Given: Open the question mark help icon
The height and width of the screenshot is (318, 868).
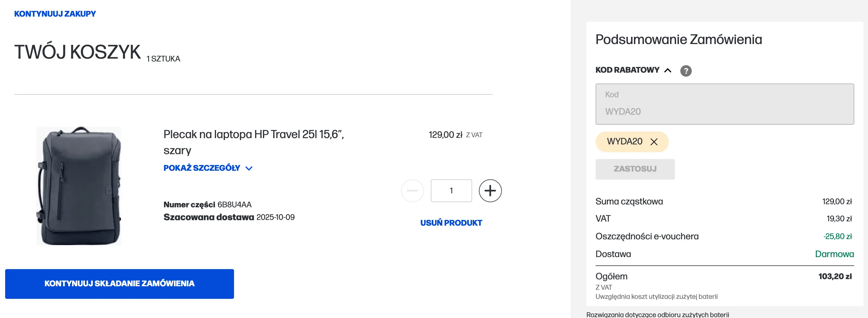Looking at the screenshot, I should [686, 71].
